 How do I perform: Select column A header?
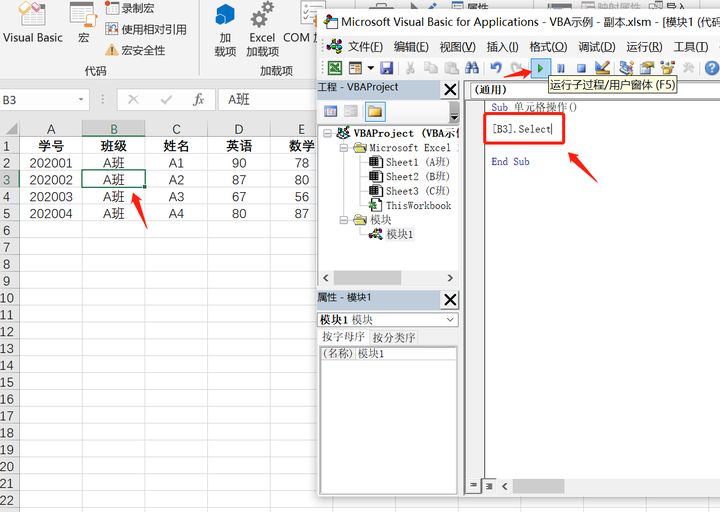pos(51,129)
